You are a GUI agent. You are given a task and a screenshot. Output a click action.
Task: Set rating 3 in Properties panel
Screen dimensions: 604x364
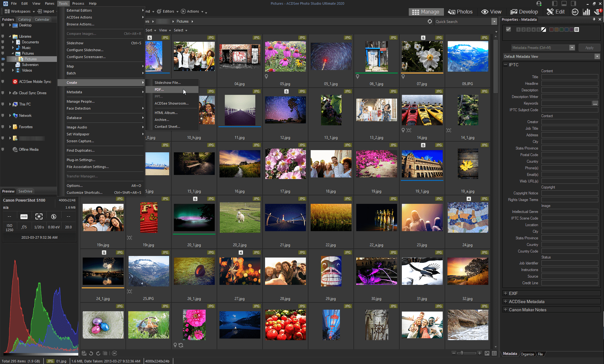point(529,30)
